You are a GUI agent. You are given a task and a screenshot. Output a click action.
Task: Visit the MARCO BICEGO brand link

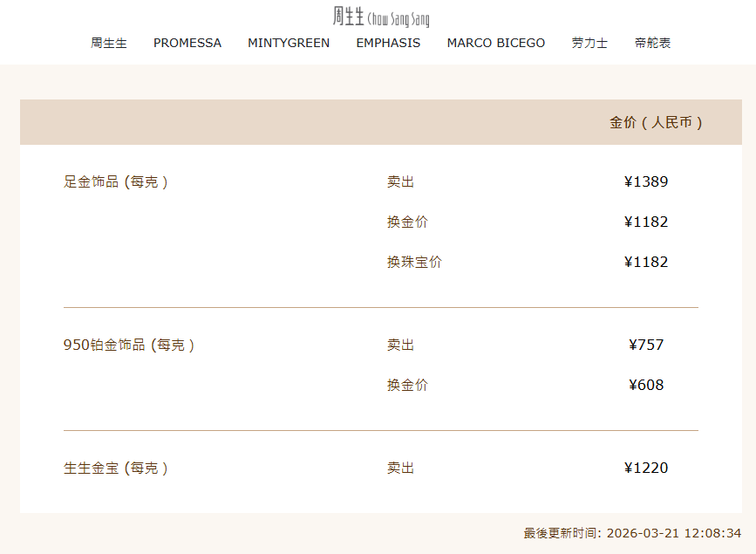tap(495, 43)
